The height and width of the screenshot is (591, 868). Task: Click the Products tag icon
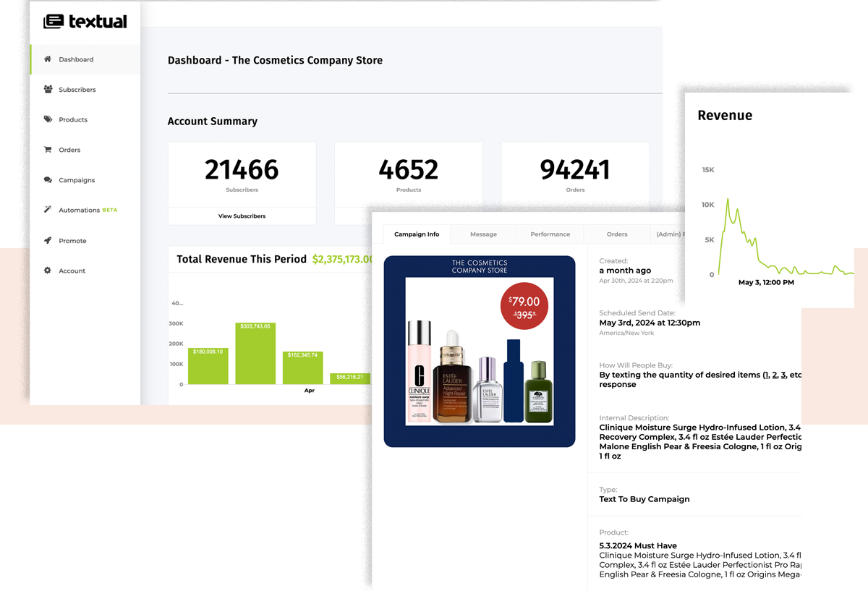point(48,119)
